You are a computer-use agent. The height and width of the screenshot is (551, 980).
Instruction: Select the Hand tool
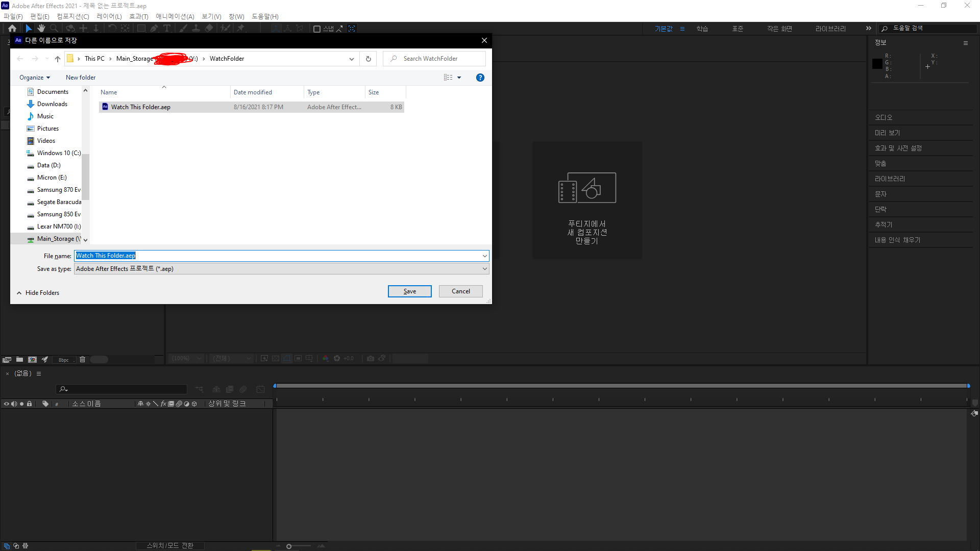point(41,29)
